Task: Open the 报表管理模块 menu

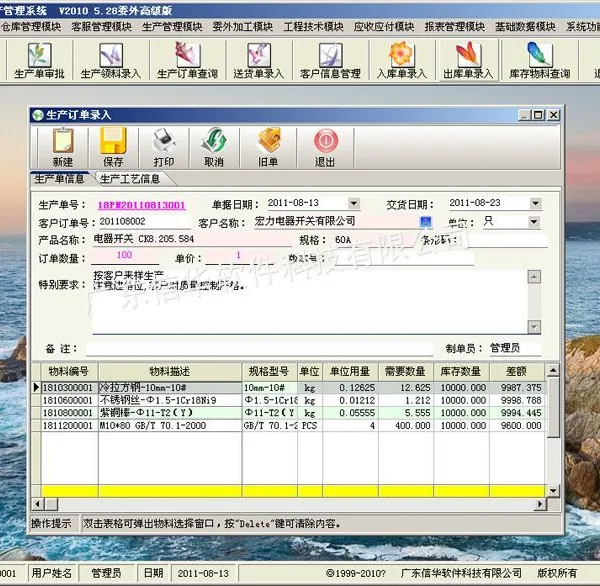Action: [455, 26]
